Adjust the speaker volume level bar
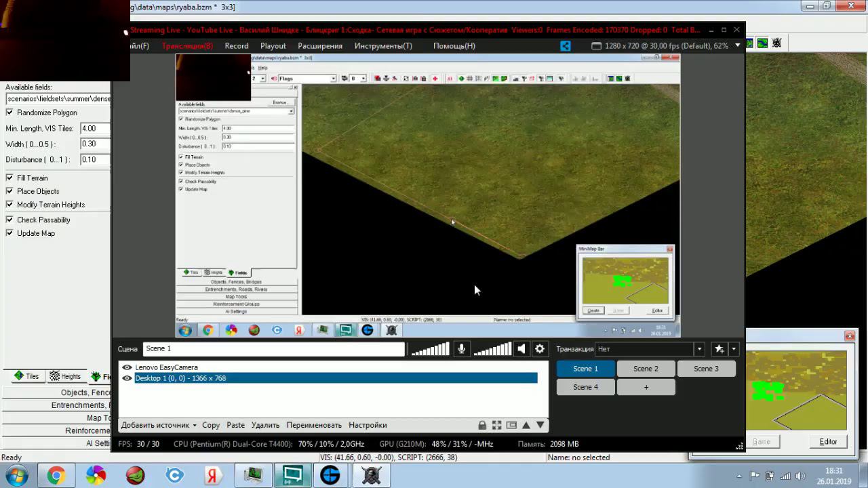The width and height of the screenshot is (868, 488). 492,349
